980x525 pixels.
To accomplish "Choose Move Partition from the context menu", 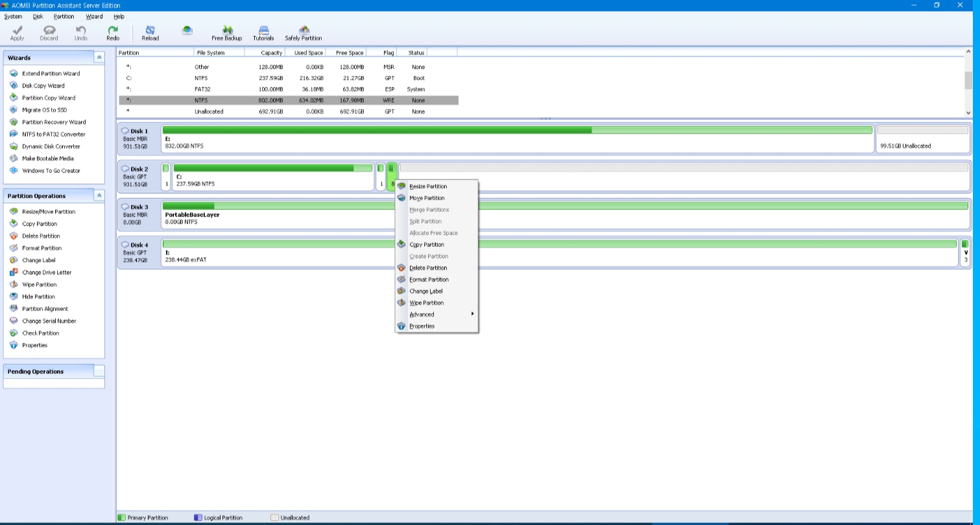I will [436, 198].
